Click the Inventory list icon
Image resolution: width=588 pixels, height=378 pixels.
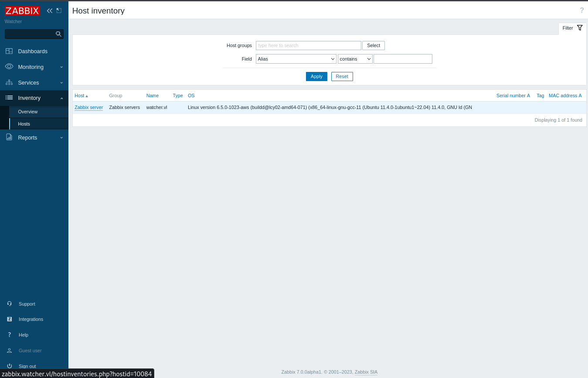[x=9, y=98]
